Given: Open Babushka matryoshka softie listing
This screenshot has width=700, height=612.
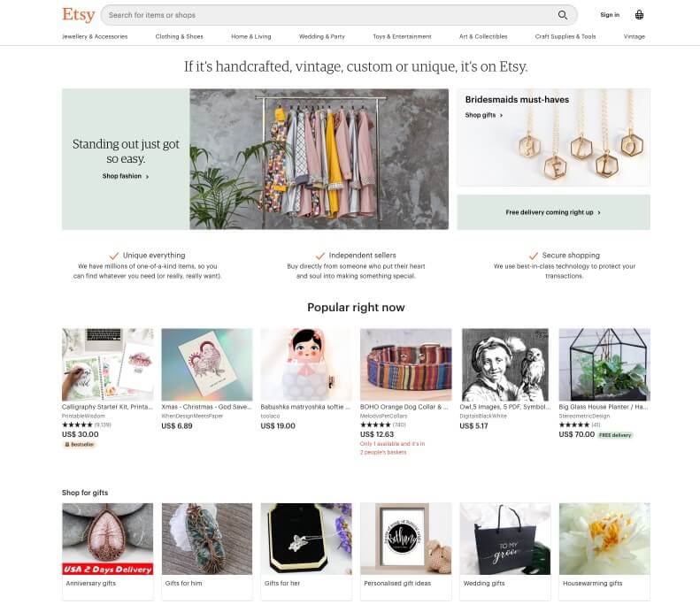Looking at the screenshot, I should pos(306,364).
